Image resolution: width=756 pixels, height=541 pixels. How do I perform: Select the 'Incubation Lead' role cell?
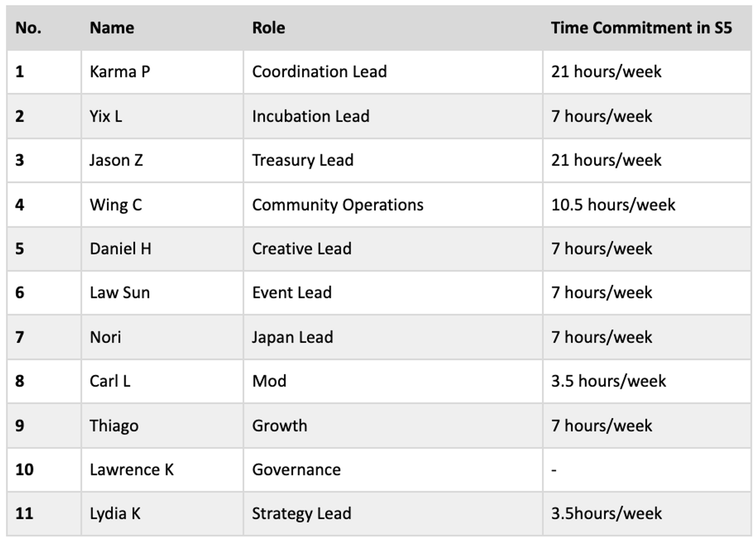pyautogui.click(x=310, y=116)
